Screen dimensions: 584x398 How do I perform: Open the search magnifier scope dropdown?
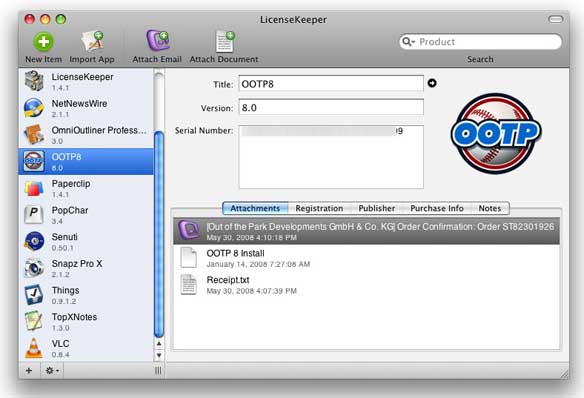[409, 42]
